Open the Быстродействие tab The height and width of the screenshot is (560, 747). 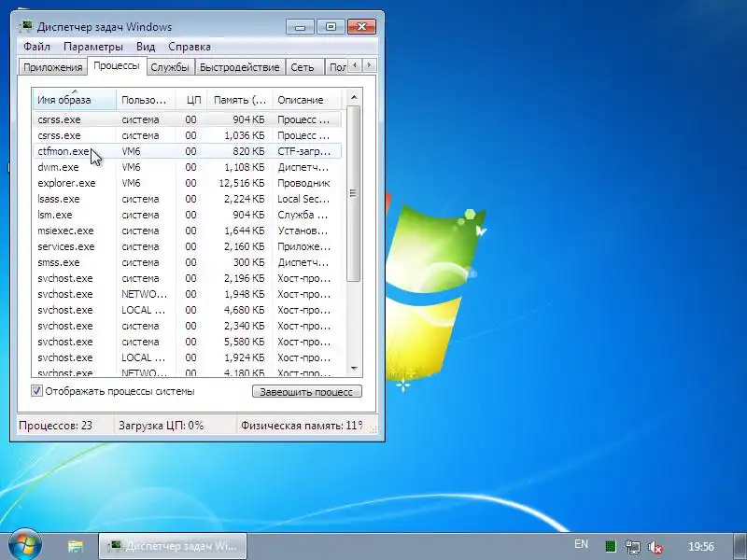240,67
